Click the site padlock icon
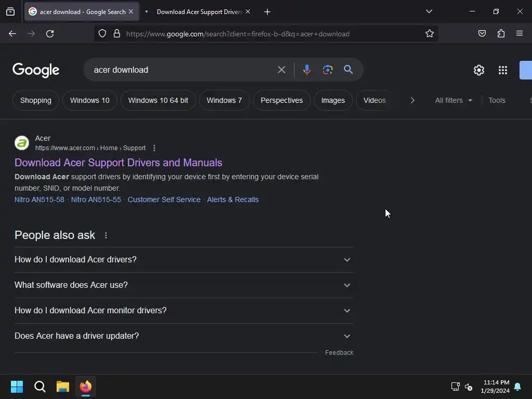 [x=117, y=34]
